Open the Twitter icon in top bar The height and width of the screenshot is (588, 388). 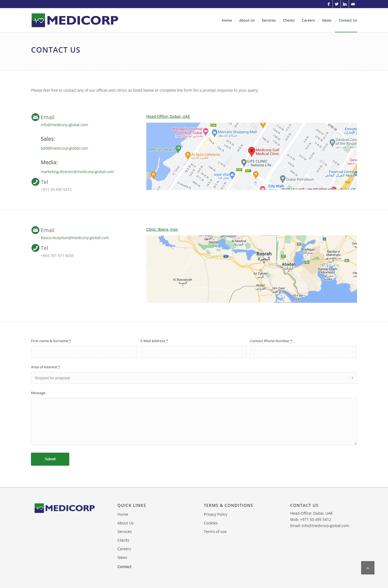click(x=337, y=4)
